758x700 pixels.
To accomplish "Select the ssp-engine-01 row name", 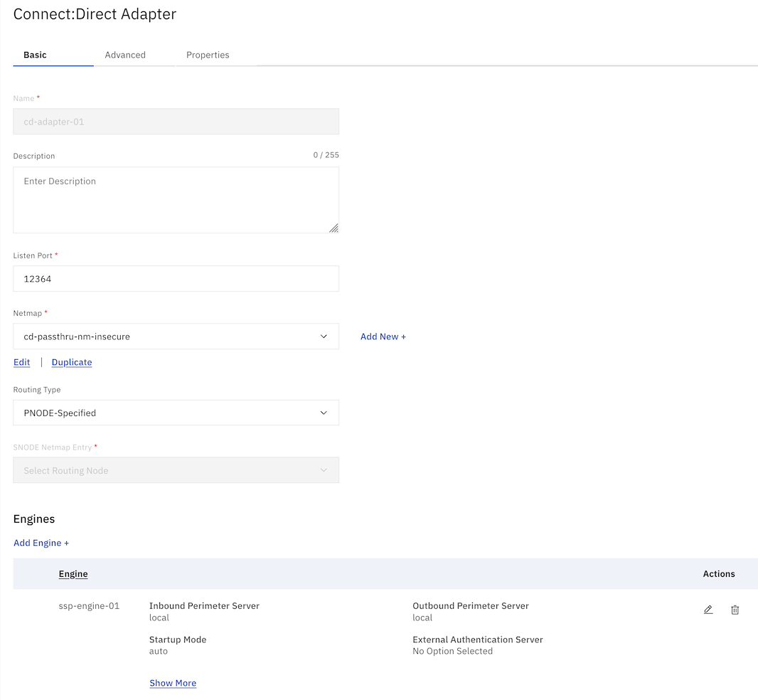I will [x=89, y=605].
